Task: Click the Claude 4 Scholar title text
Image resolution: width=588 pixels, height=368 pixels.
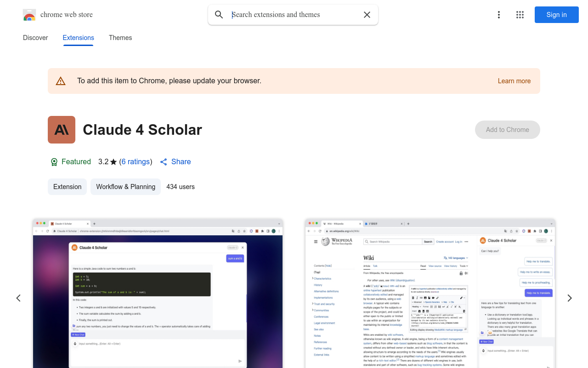Action: 142,130
